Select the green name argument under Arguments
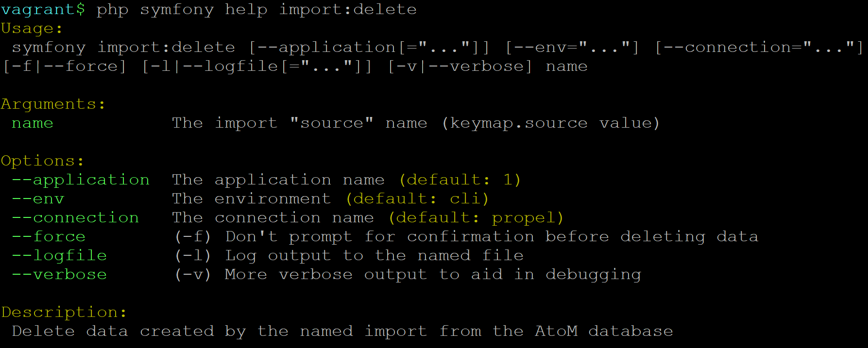 (32, 123)
